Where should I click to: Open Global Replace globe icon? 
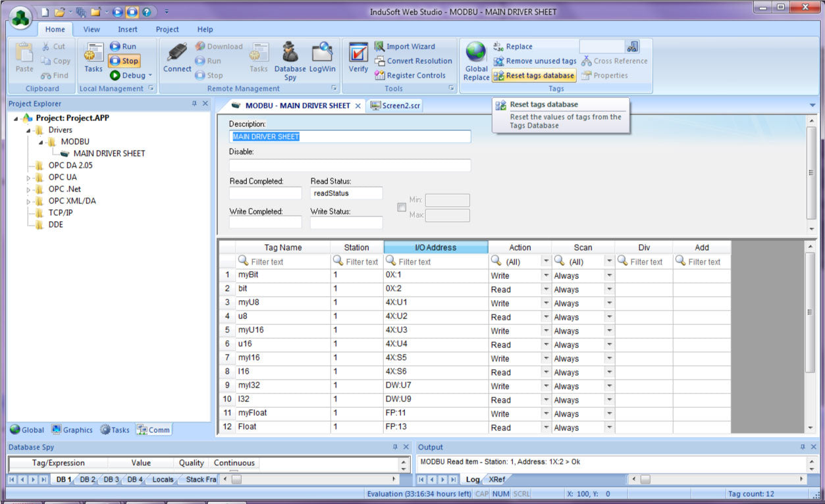476,61
